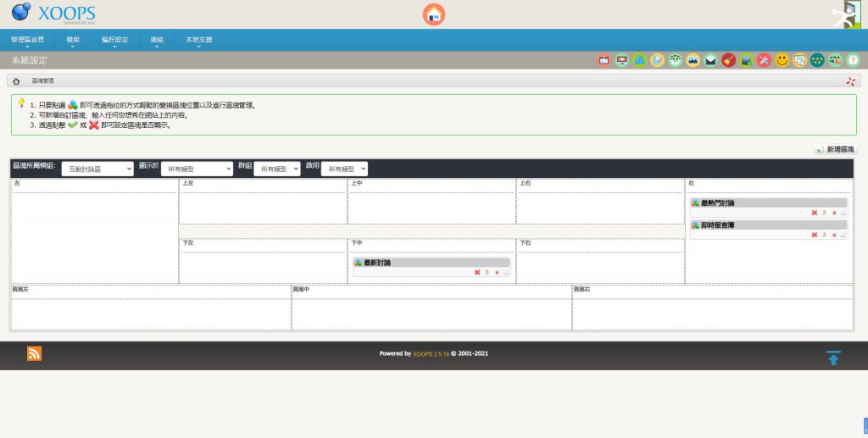Viewport: 868px width, 438px height.
Task: Click the RSS feed icon in footer
Action: [34, 354]
